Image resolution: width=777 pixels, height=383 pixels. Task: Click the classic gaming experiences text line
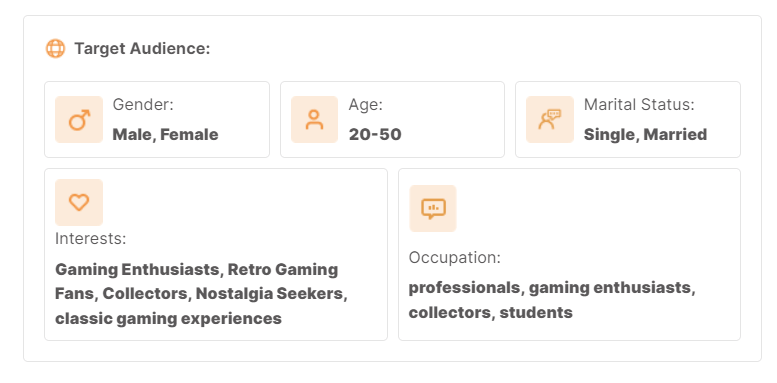coord(168,318)
